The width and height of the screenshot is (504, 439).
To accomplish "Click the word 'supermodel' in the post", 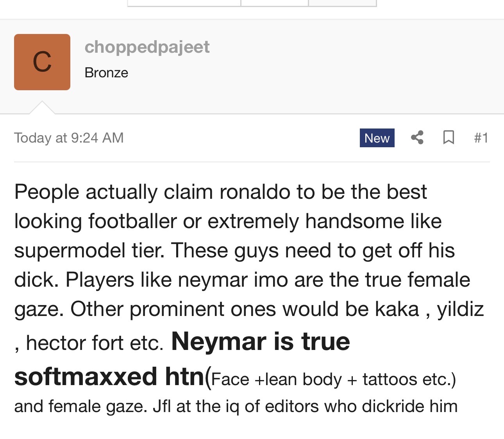I will tap(70, 250).
